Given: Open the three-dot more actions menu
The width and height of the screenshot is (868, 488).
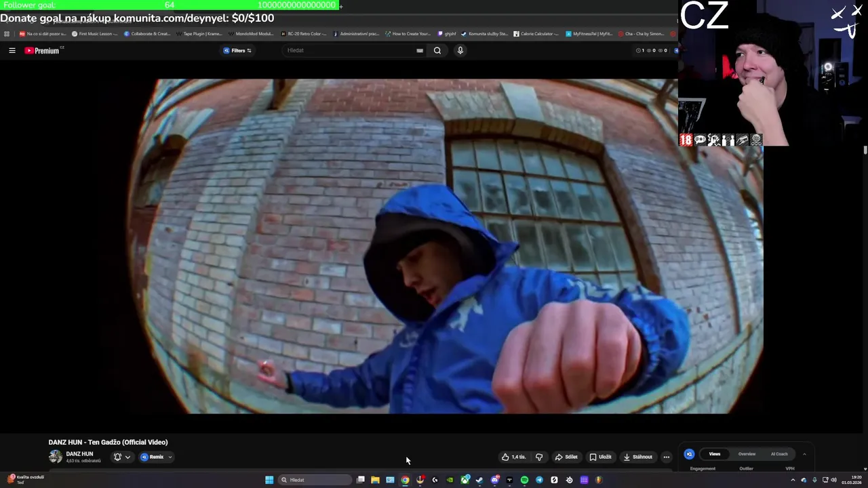Looking at the screenshot, I should click(x=666, y=457).
